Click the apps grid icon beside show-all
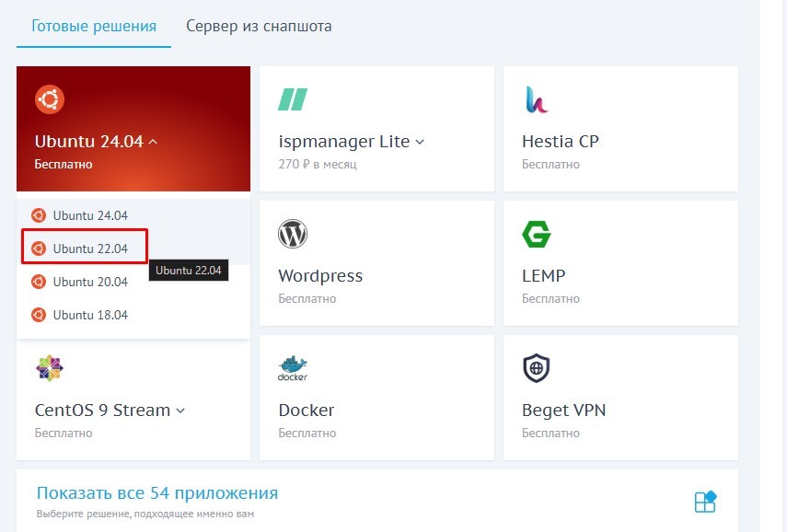Image resolution: width=787 pixels, height=532 pixels. click(x=706, y=502)
